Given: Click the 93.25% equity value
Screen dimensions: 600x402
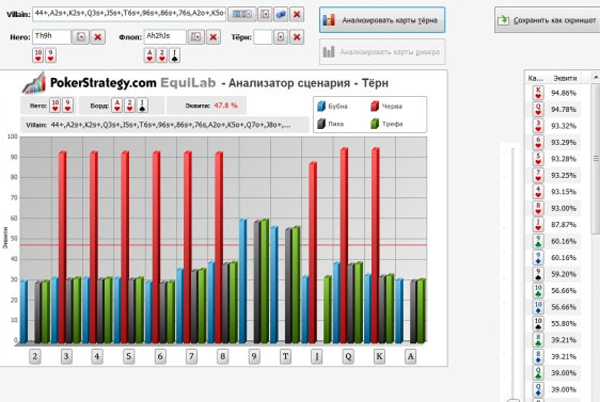Looking at the screenshot, I should point(563,175).
